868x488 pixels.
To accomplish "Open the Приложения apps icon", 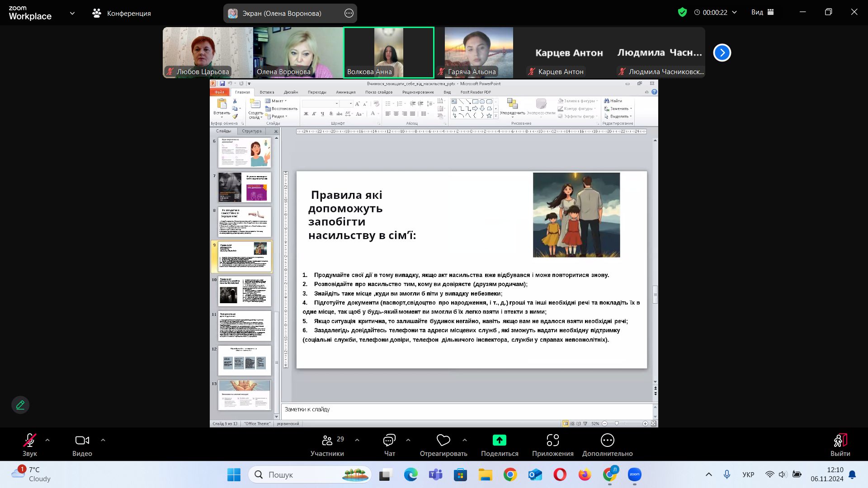I will tap(552, 441).
